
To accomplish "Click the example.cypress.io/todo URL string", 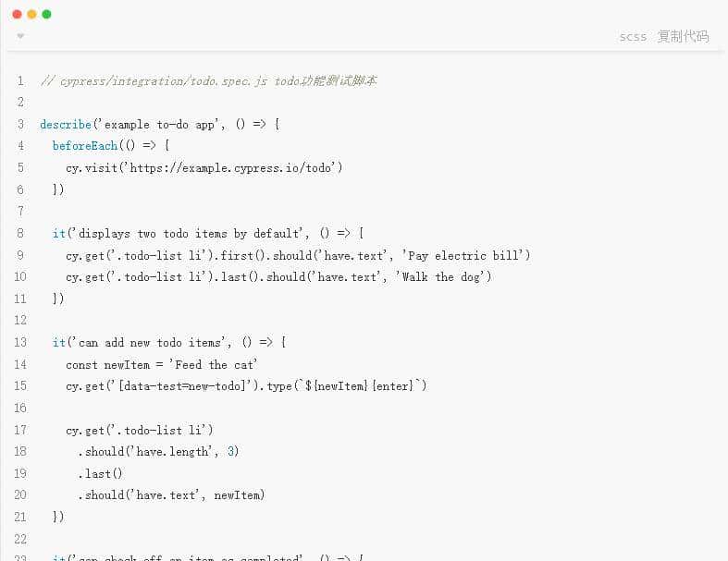I will pos(236,167).
